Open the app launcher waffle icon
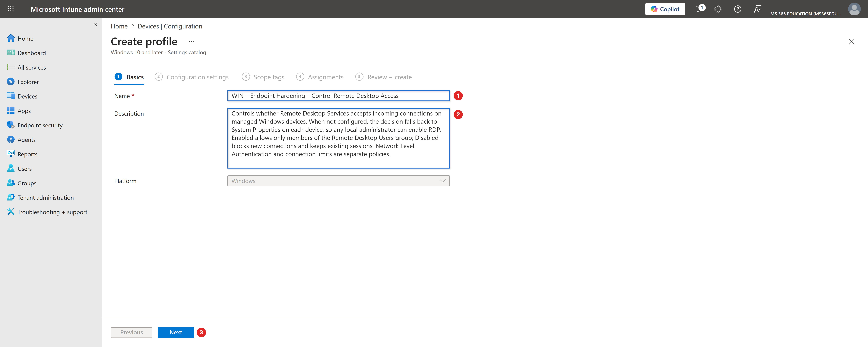868x347 pixels. [11, 9]
